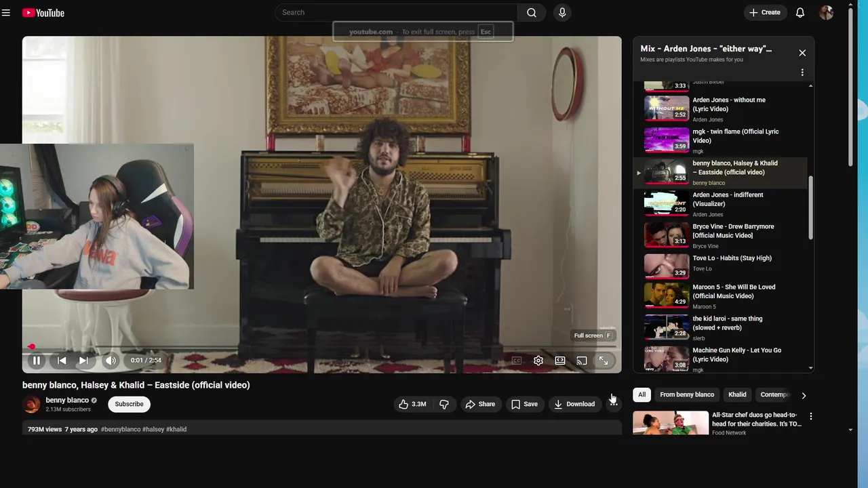Select the From benny blanco chip
The image size is (868, 488).
687,394
